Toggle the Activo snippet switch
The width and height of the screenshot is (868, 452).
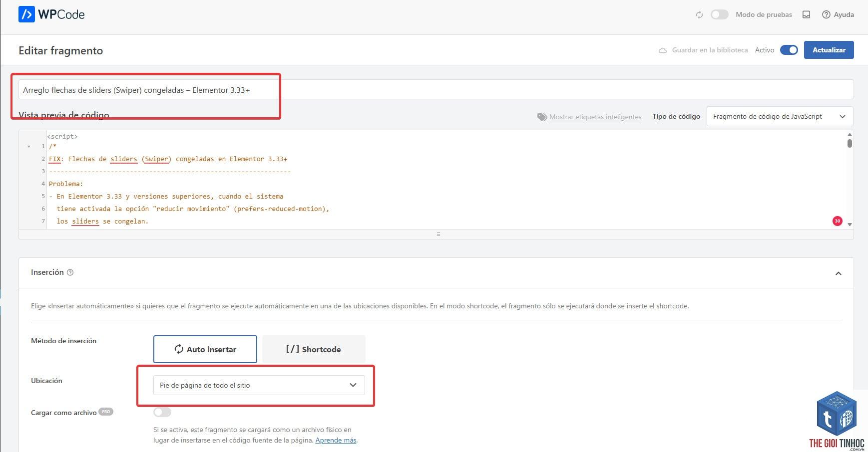point(789,50)
